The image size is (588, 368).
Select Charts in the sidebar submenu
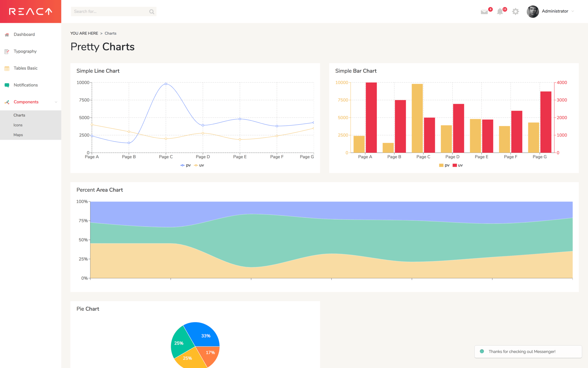click(x=19, y=115)
